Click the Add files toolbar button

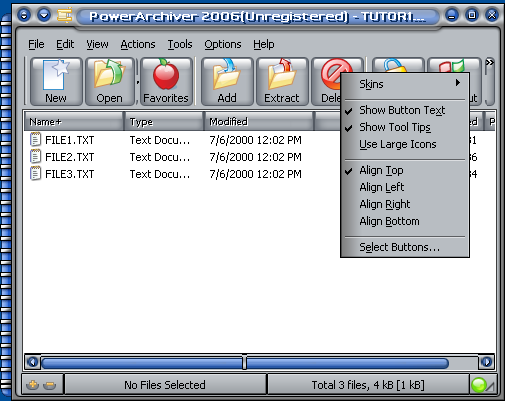pyautogui.click(x=227, y=81)
